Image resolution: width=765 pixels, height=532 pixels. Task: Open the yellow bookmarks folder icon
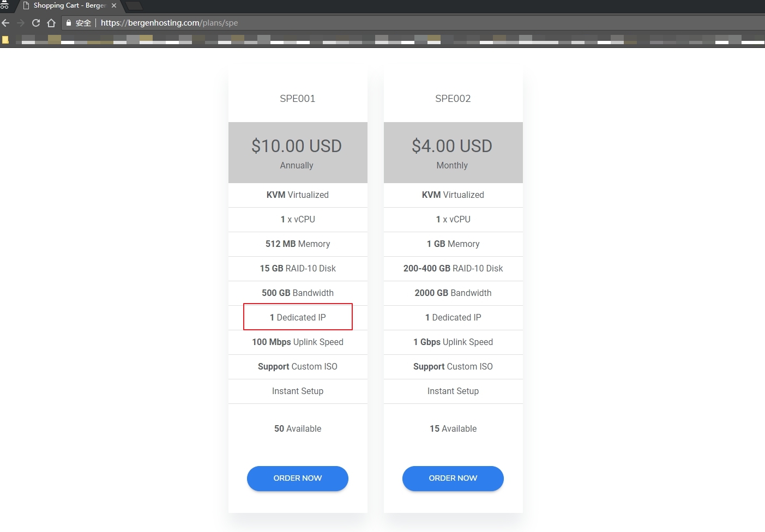click(5, 40)
